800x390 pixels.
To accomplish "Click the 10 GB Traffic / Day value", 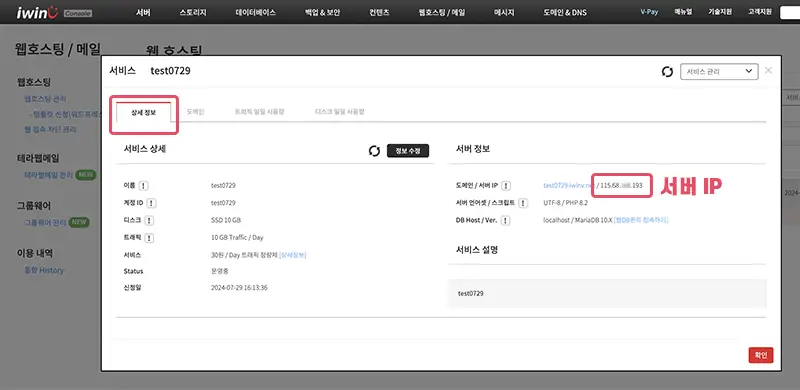I will tap(237, 237).
